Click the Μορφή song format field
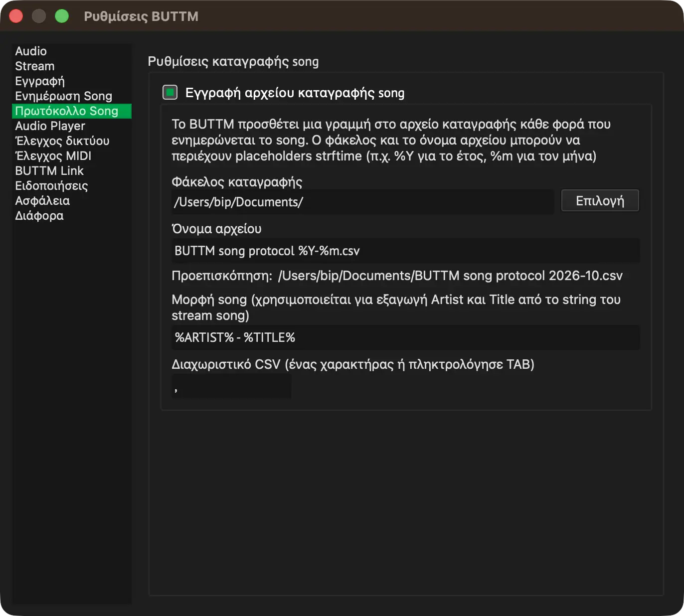Image resolution: width=684 pixels, height=616 pixels. pyautogui.click(x=405, y=337)
